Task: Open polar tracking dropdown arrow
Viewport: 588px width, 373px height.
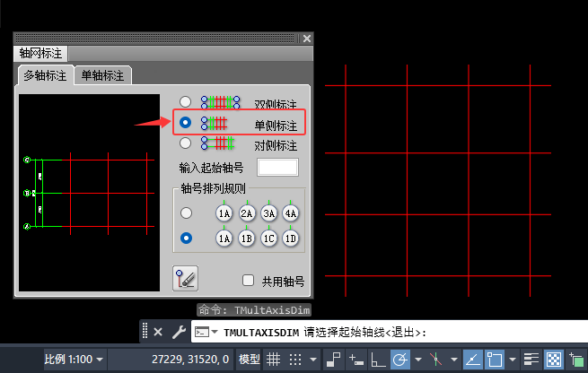Action: (x=418, y=360)
